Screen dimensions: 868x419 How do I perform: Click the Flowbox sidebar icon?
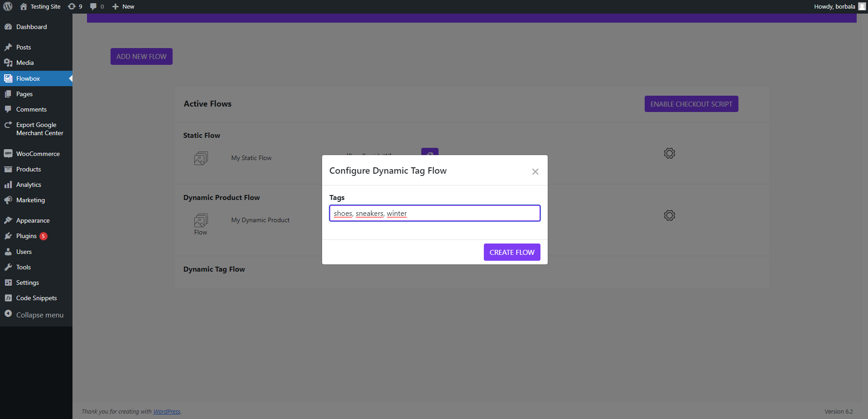pos(8,78)
